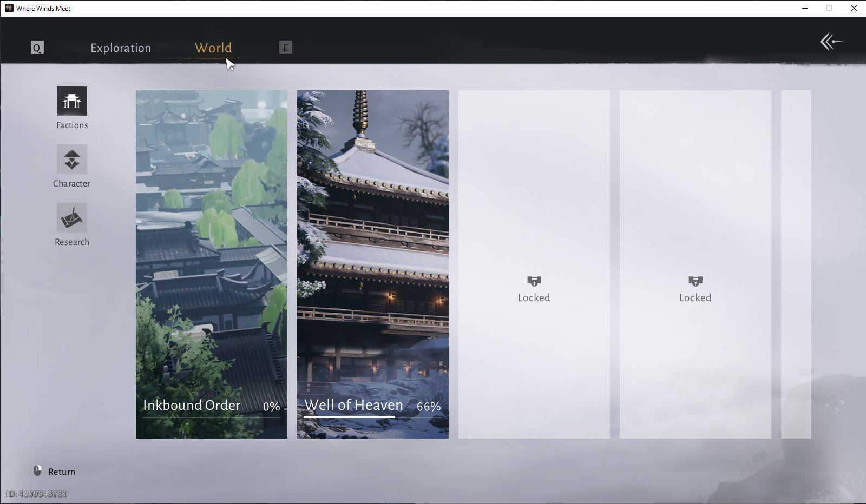Image resolution: width=866 pixels, height=504 pixels.
Task: Open the Research scroll icon
Action: click(72, 218)
